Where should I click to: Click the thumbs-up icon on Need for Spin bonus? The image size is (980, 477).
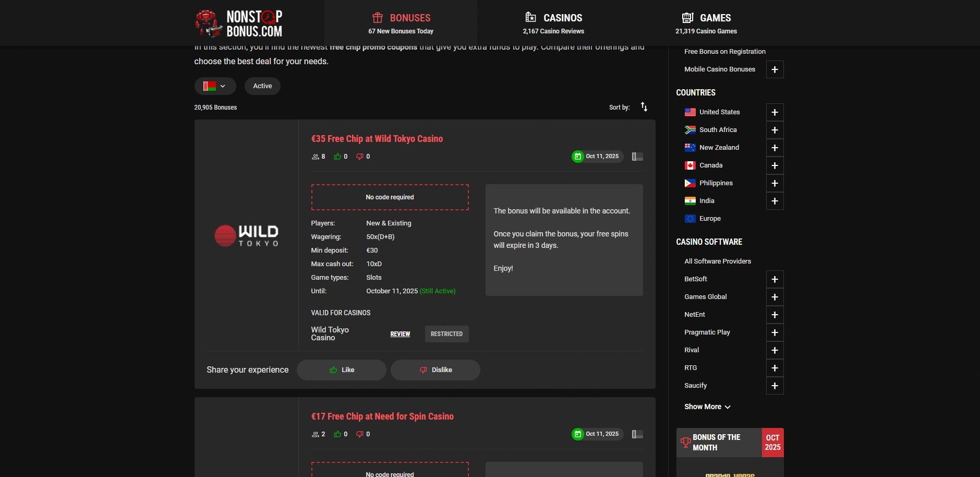click(337, 434)
